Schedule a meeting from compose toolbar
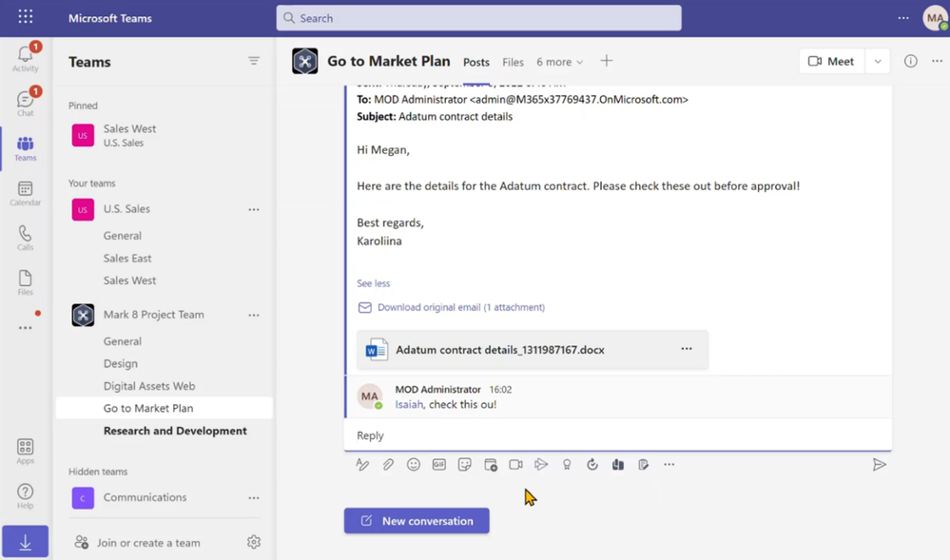950x560 pixels. pyautogui.click(x=491, y=465)
